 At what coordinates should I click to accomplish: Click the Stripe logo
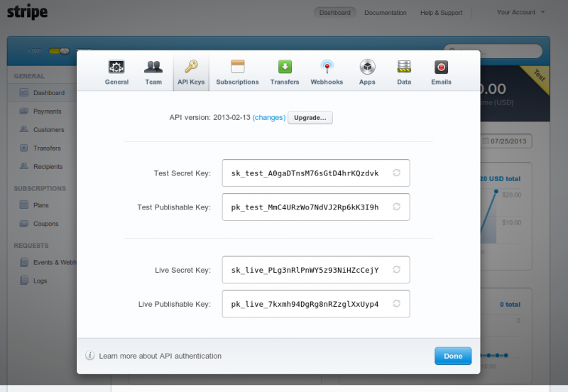27,12
